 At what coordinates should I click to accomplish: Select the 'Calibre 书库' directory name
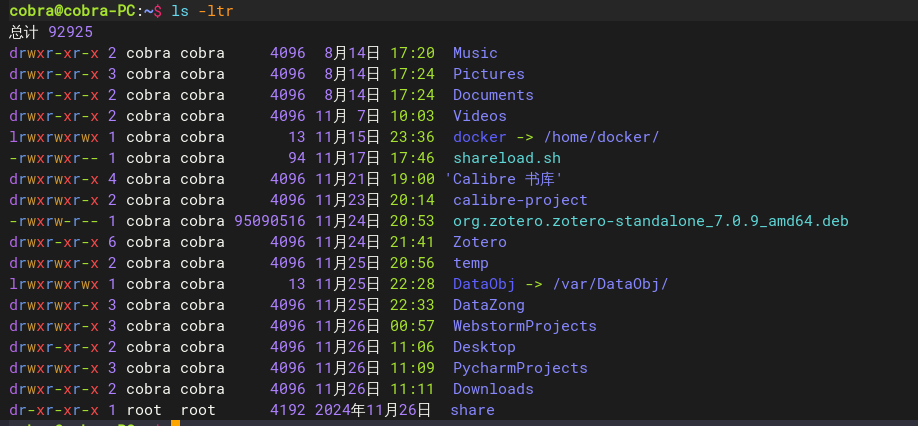coord(504,179)
